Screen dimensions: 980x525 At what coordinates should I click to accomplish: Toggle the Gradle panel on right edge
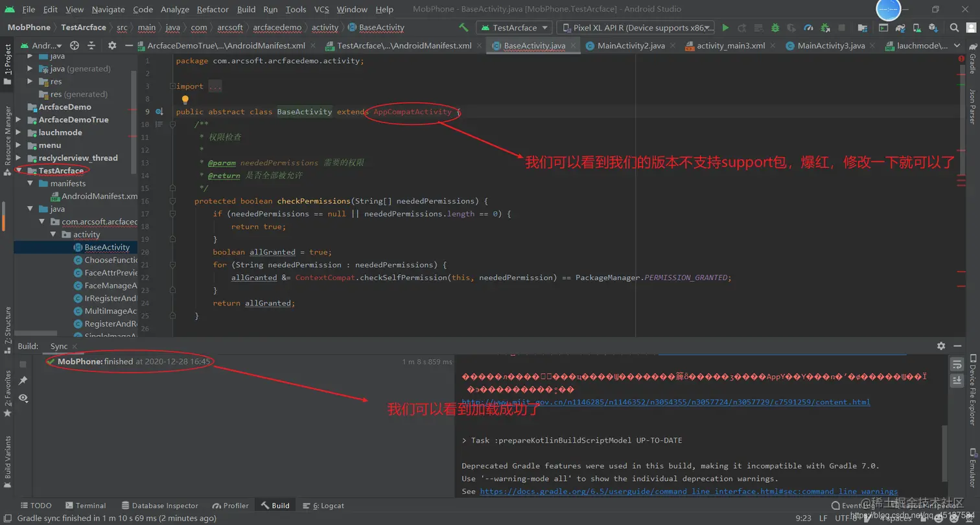coord(972,59)
